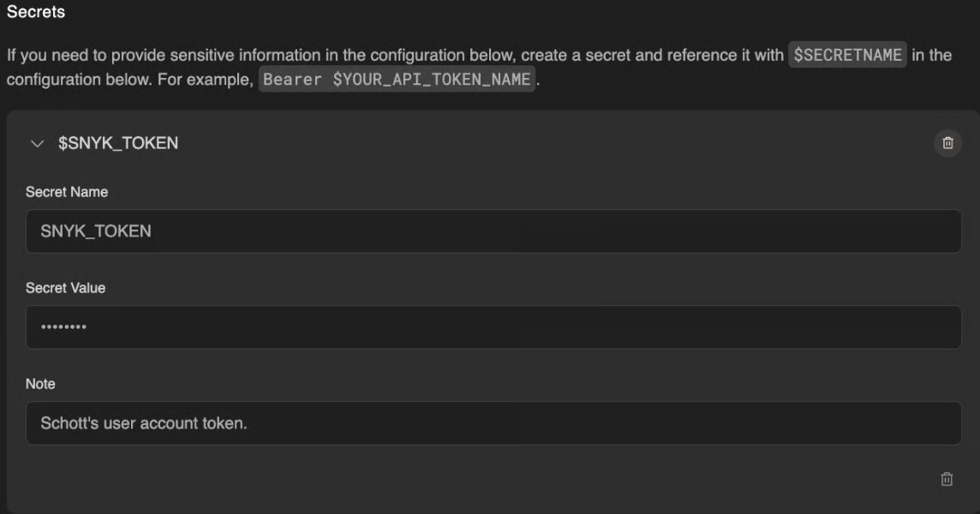980x514 pixels.
Task: Select the Secret Name label
Action: 67,192
